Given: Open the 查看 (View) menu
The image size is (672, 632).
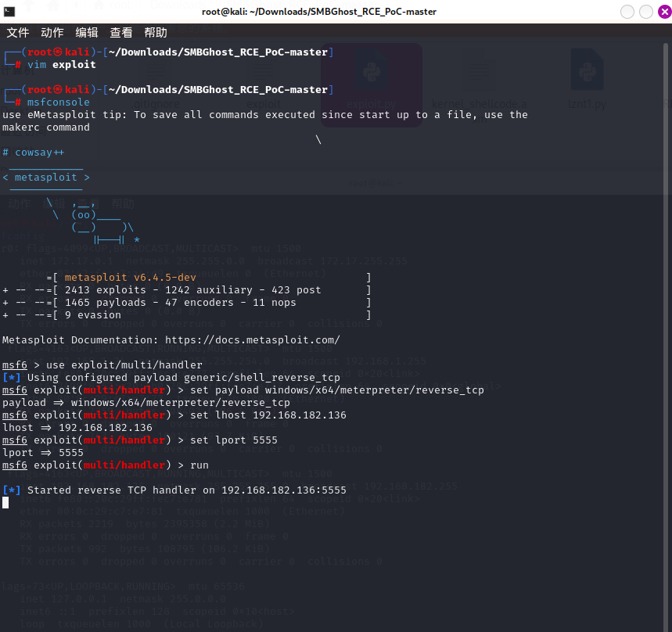Looking at the screenshot, I should click(x=120, y=33).
